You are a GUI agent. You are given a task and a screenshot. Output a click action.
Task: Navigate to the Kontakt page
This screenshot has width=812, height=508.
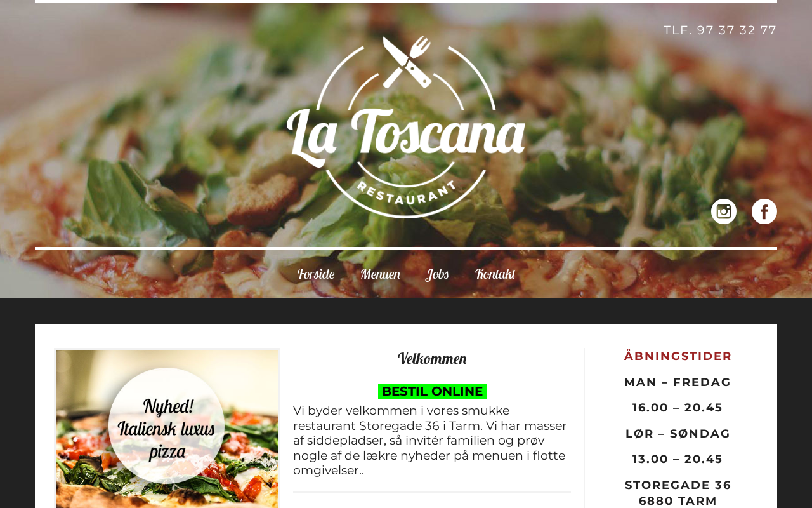tap(495, 274)
